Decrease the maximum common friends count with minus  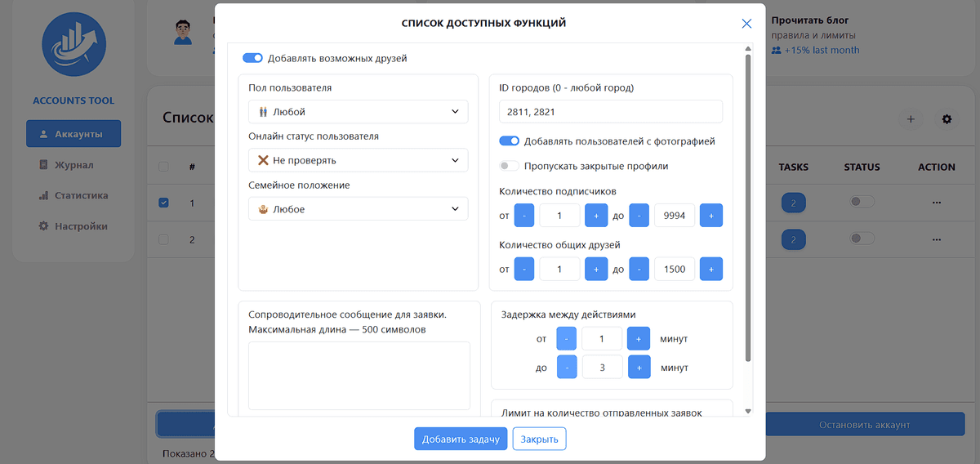coord(639,269)
